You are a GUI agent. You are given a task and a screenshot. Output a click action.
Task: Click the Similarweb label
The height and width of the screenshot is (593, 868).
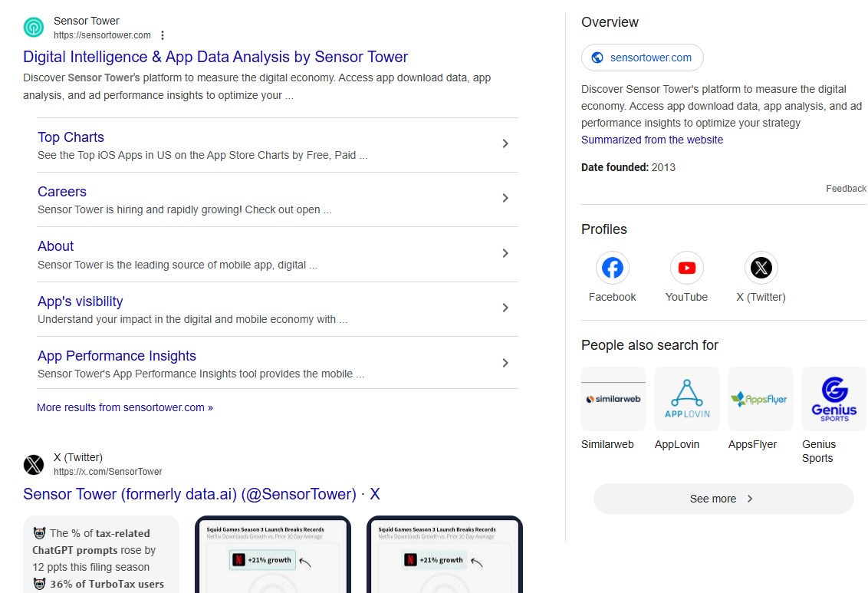[607, 444]
